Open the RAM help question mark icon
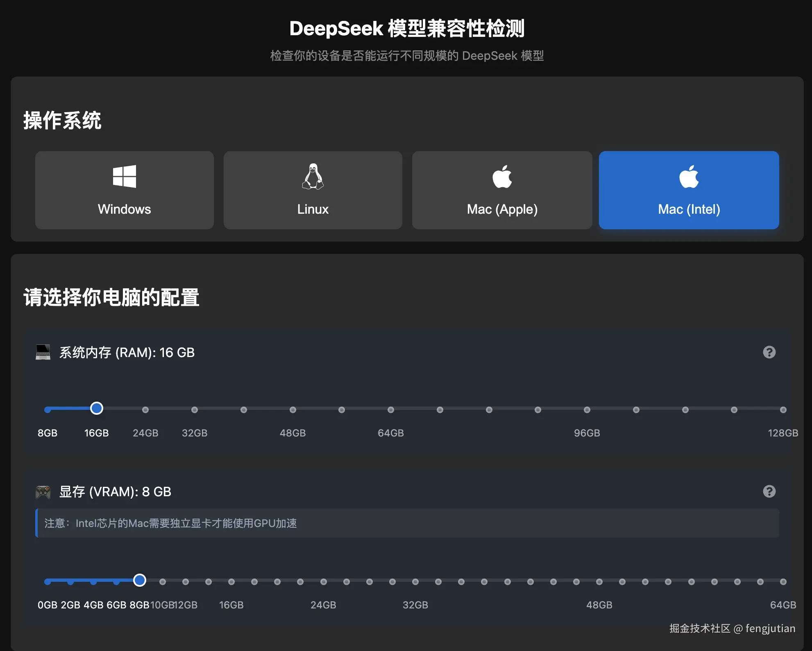 [769, 352]
